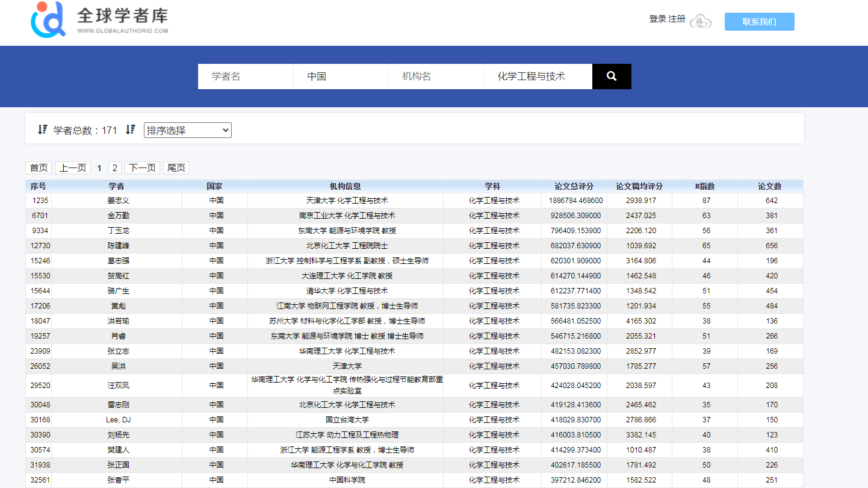The height and width of the screenshot is (488, 868).
Task: Jump to last page with 尾页
Action: tap(176, 168)
